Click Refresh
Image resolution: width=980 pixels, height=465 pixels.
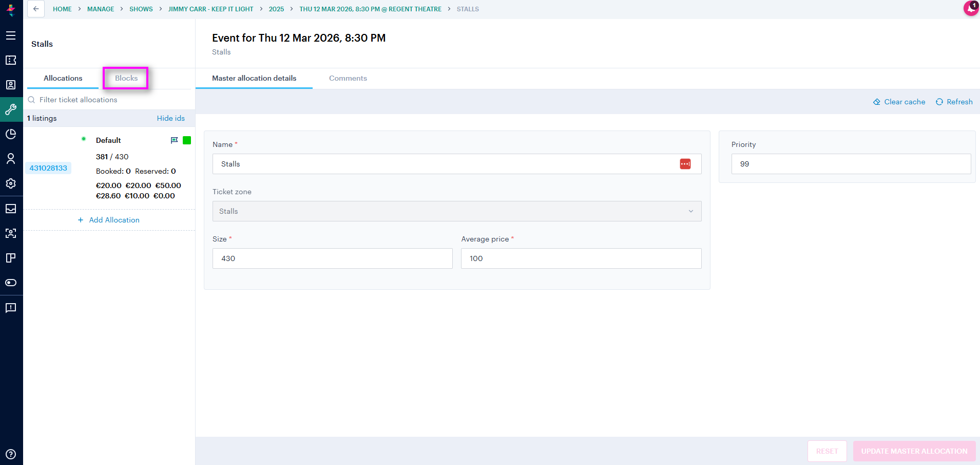click(x=954, y=102)
